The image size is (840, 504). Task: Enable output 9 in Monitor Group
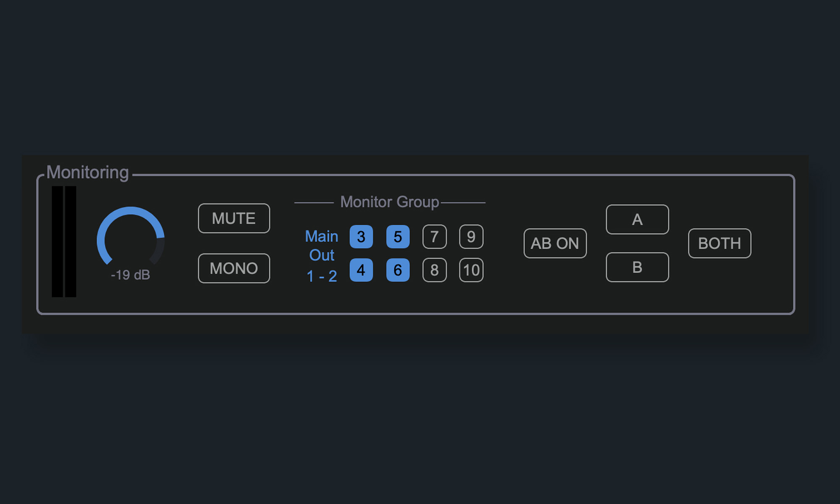(x=471, y=237)
